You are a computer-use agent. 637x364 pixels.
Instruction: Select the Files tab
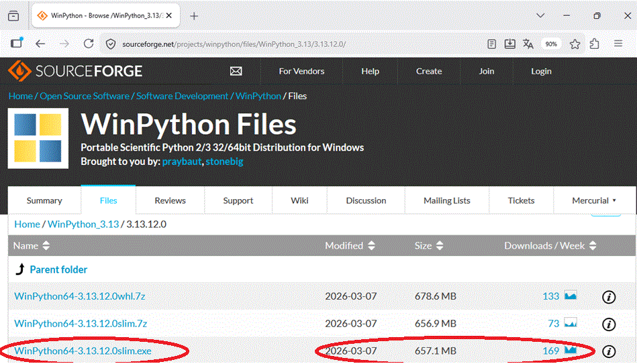pyautogui.click(x=109, y=200)
